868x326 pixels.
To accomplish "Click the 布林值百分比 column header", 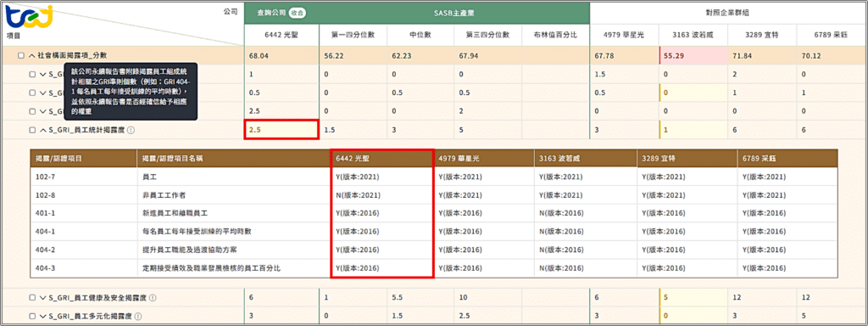I will (x=555, y=34).
